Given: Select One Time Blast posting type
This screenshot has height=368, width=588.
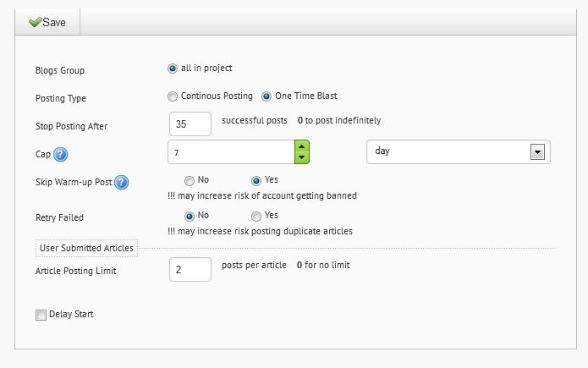Looking at the screenshot, I should click(x=267, y=96).
